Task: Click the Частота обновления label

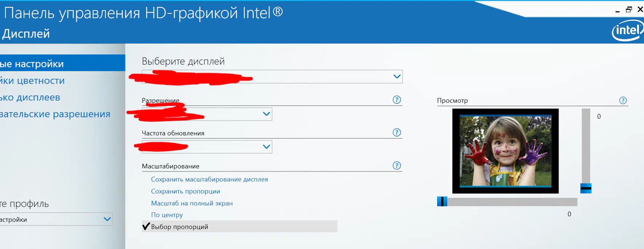Action: point(173,133)
